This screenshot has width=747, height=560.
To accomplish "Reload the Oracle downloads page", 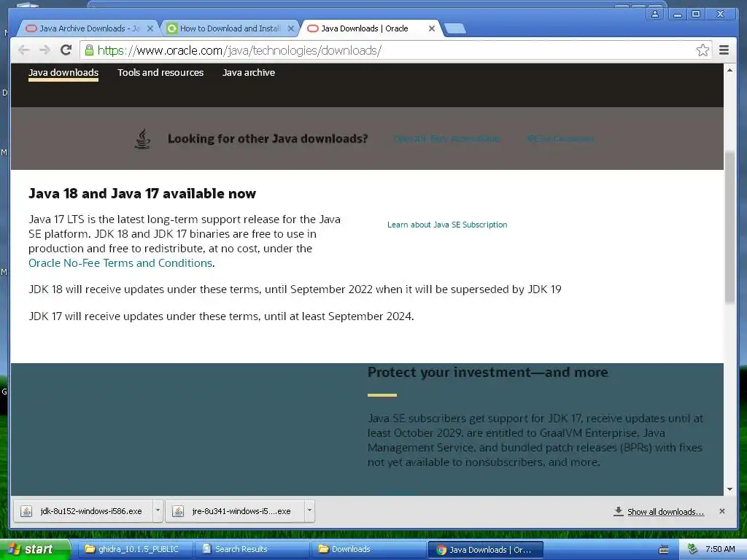I will point(66,50).
